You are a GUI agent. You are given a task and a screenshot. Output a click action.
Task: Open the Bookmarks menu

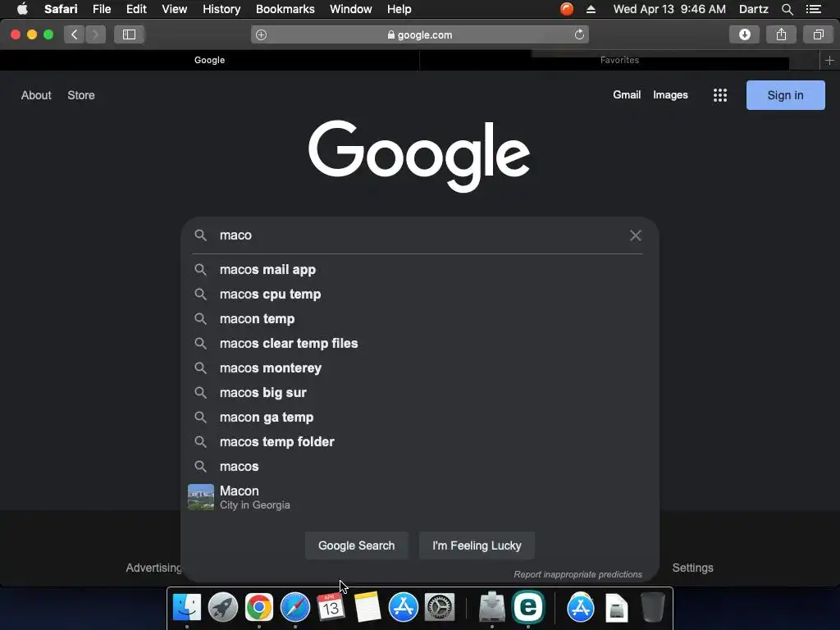click(285, 9)
